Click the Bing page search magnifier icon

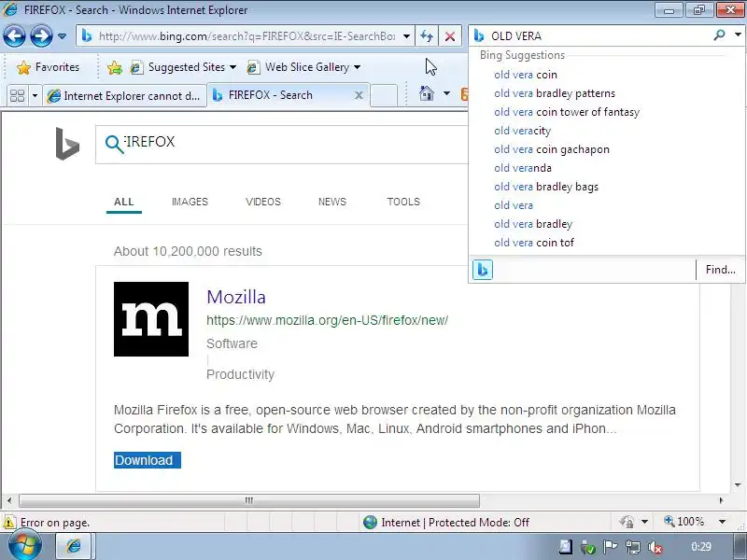click(x=114, y=144)
